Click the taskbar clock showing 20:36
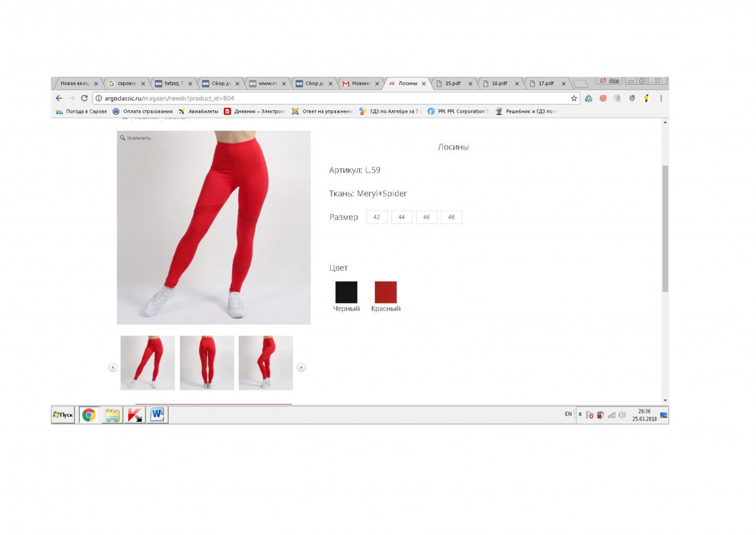Viewport: 756px width, 535px height. [644, 415]
